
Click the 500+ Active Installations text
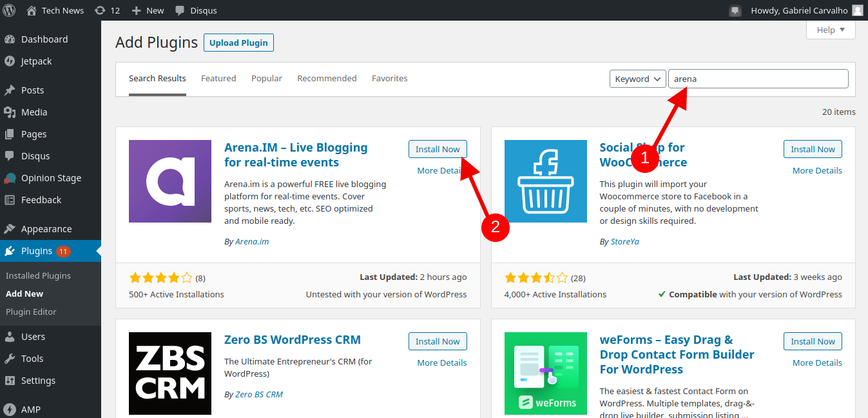point(177,295)
